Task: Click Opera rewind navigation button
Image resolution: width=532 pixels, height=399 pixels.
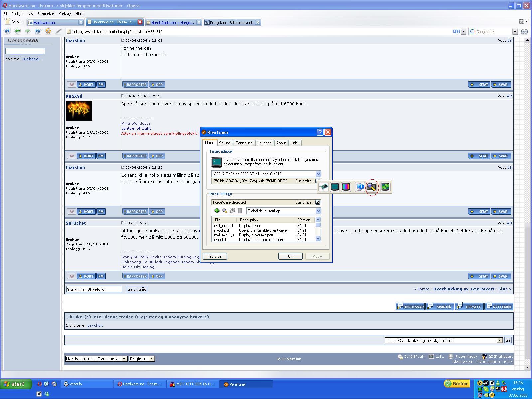Action: point(7,31)
